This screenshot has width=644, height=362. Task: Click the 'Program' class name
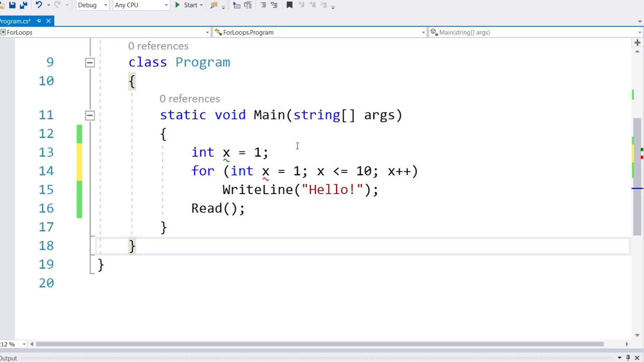click(202, 62)
